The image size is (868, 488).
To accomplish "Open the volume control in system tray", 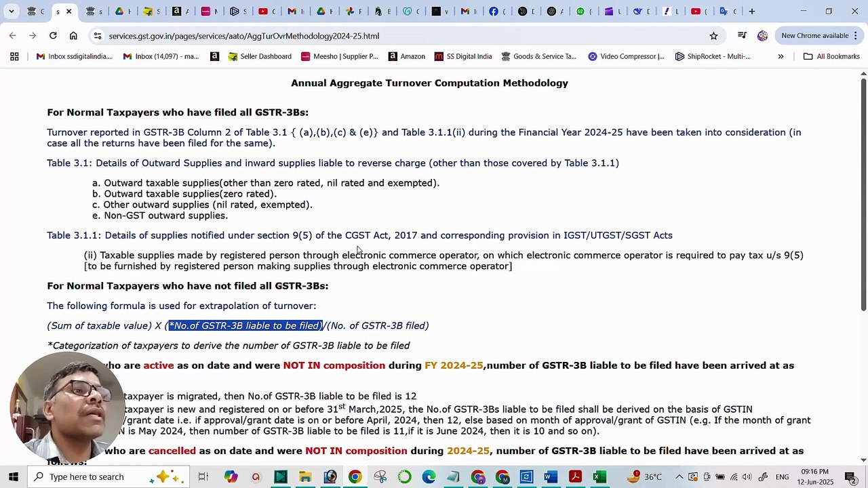I will coord(749,476).
